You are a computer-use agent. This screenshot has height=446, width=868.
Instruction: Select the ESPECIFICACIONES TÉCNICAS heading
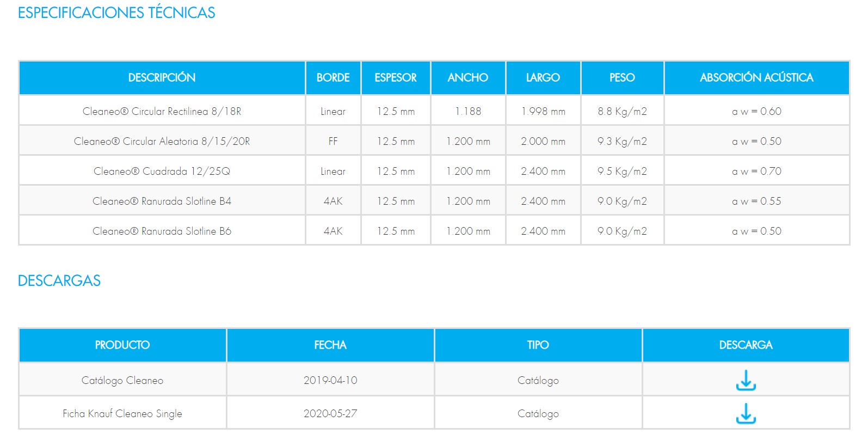click(116, 13)
